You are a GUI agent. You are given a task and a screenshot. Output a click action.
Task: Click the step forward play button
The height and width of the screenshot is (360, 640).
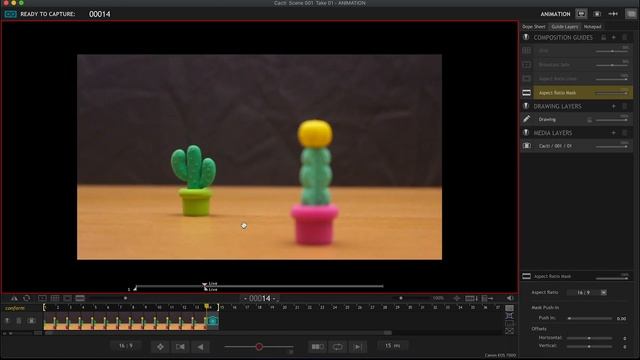point(358,347)
